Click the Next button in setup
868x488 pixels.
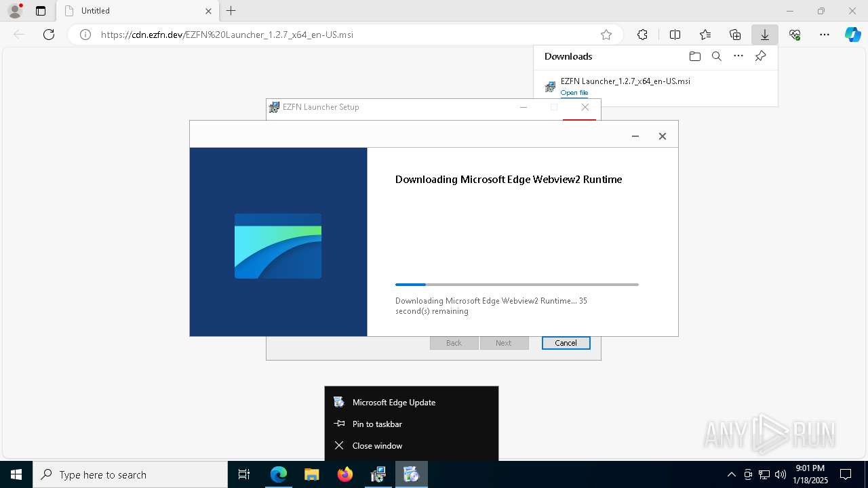[x=503, y=343]
